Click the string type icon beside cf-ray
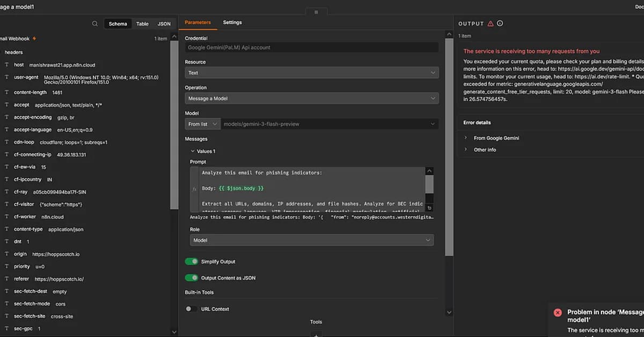 pyautogui.click(x=6, y=192)
